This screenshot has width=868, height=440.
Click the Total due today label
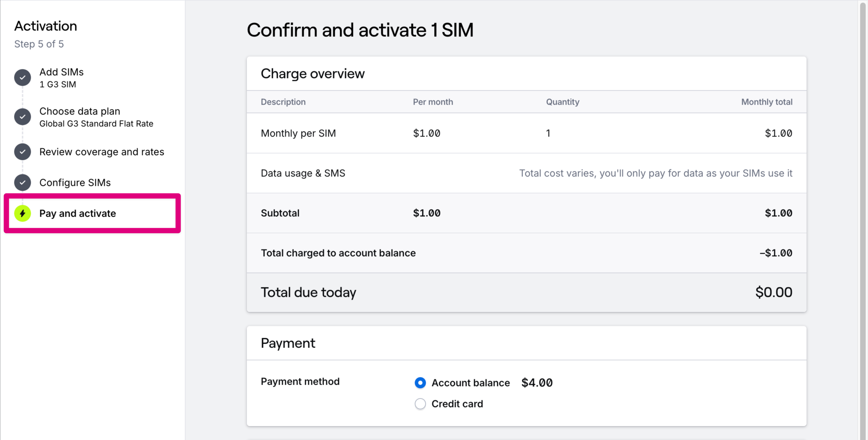pyautogui.click(x=308, y=292)
